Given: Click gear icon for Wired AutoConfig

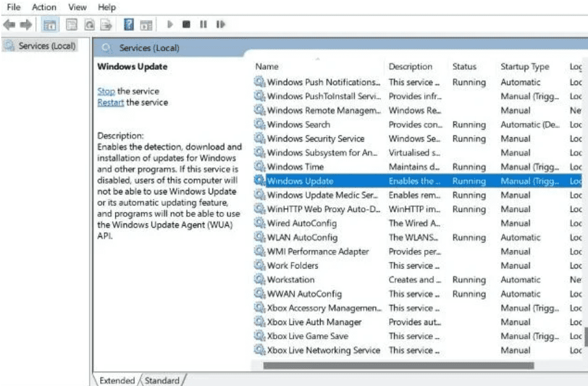Looking at the screenshot, I should pyautogui.click(x=259, y=223).
